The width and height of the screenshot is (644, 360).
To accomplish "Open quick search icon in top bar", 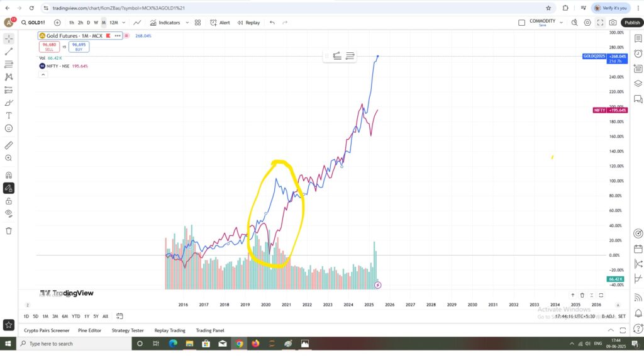I will pos(575,23).
